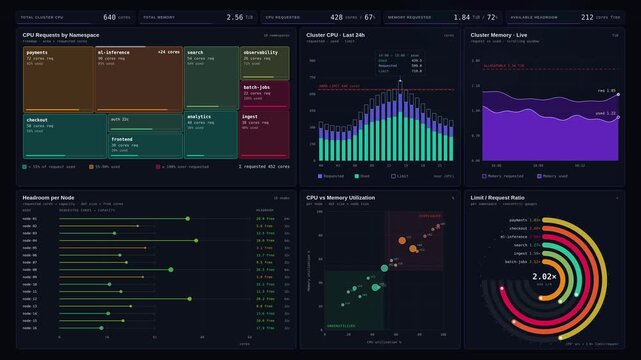The width and height of the screenshot is (641, 360).
Task: Select the payments namespace tile
Action: tap(58, 79)
